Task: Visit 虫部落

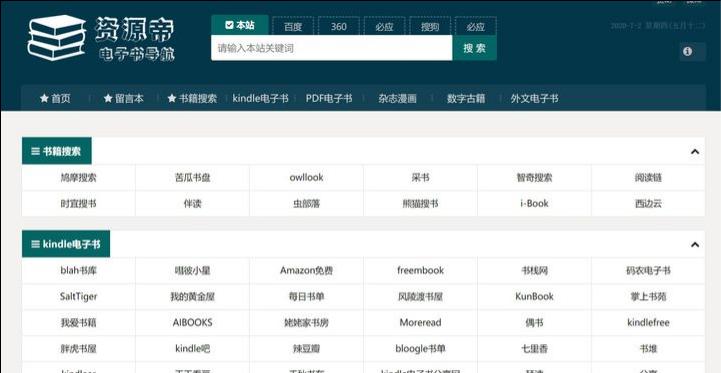Action: (x=306, y=204)
